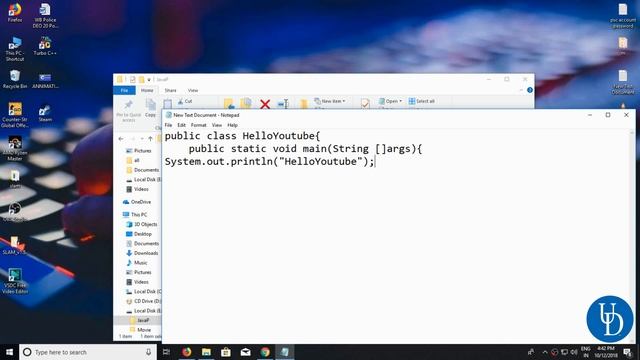Go up one folder level in Explorer
The width and height of the screenshot is (640, 360).
tap(150, 139)
